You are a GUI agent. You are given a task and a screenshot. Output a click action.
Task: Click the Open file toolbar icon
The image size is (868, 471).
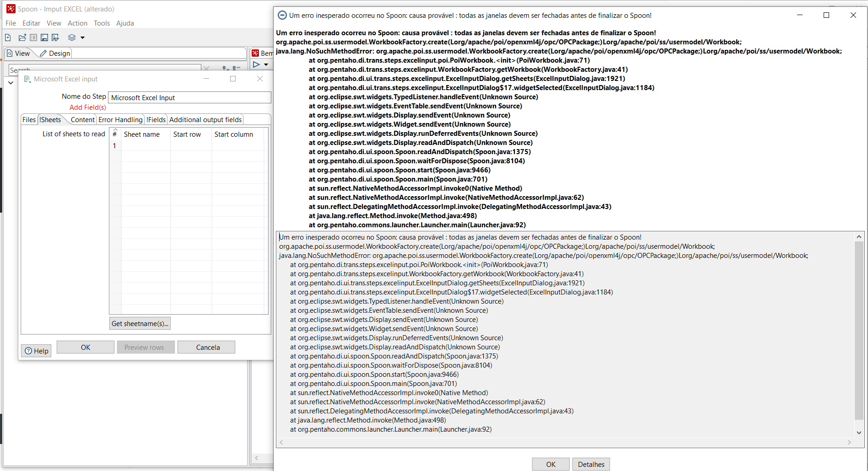pyautogui.click(x=22, y=37)
